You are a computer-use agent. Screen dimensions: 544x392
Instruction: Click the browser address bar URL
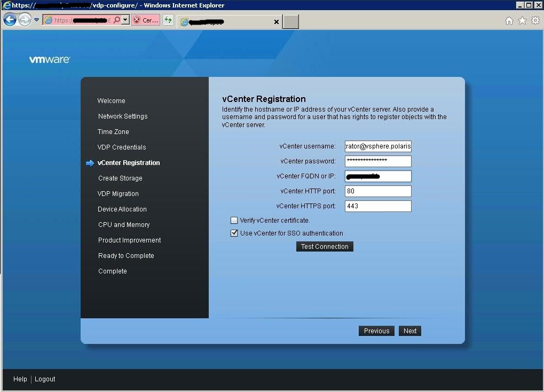pyautogui.click(x=83, y=20)
